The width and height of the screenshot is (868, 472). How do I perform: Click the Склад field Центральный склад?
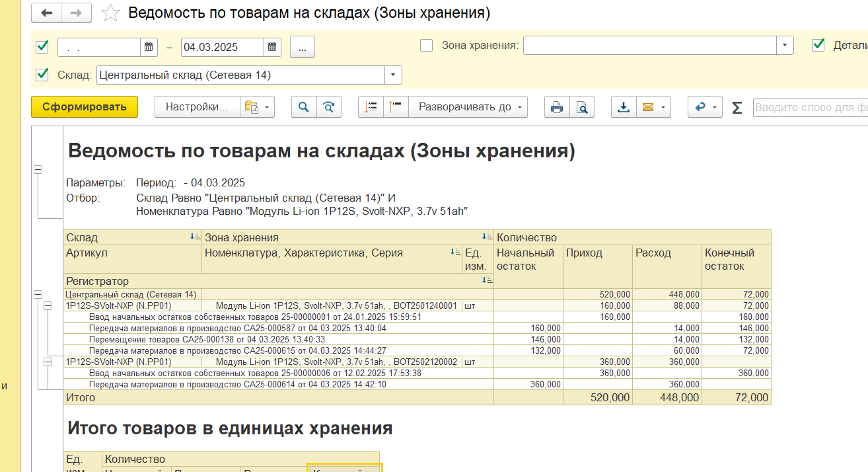pos(241,75)
